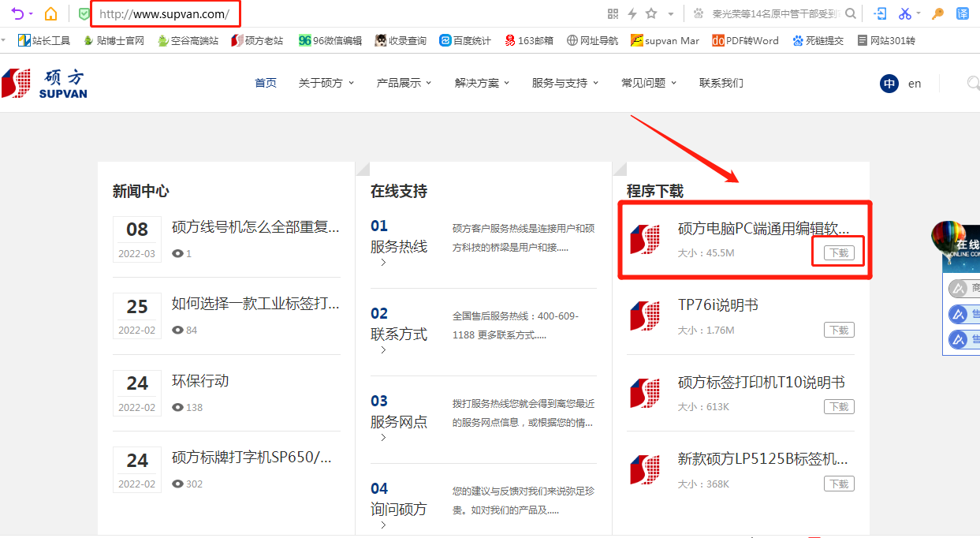Click the address bar showing www.supvan.com
The height and width of the screenshot is (538, 980).
coord(166,13)
